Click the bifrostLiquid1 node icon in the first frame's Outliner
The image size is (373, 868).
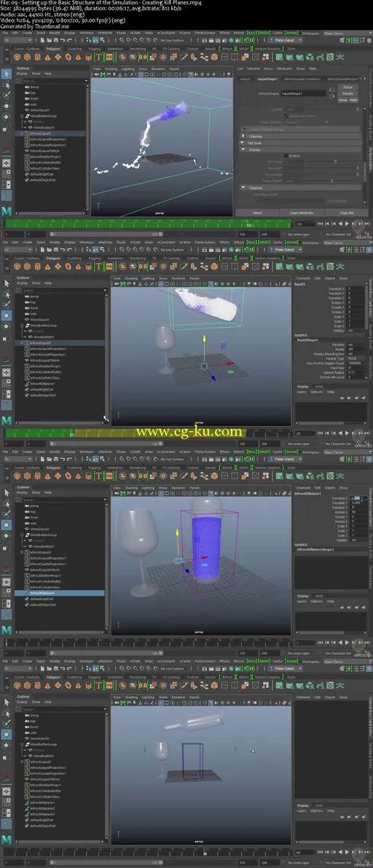(27, 133)
